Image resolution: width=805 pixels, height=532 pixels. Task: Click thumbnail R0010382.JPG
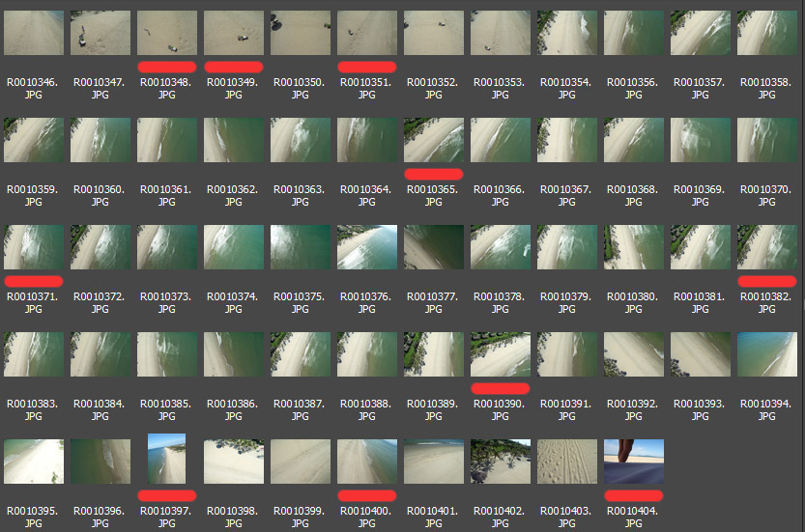[767, 247]
